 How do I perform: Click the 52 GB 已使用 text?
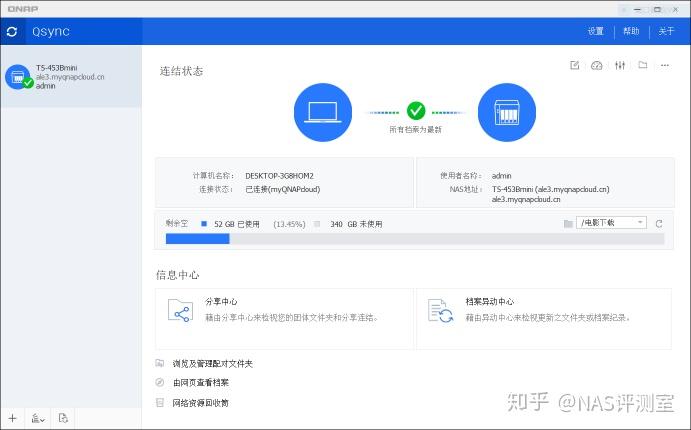(237, 224)
